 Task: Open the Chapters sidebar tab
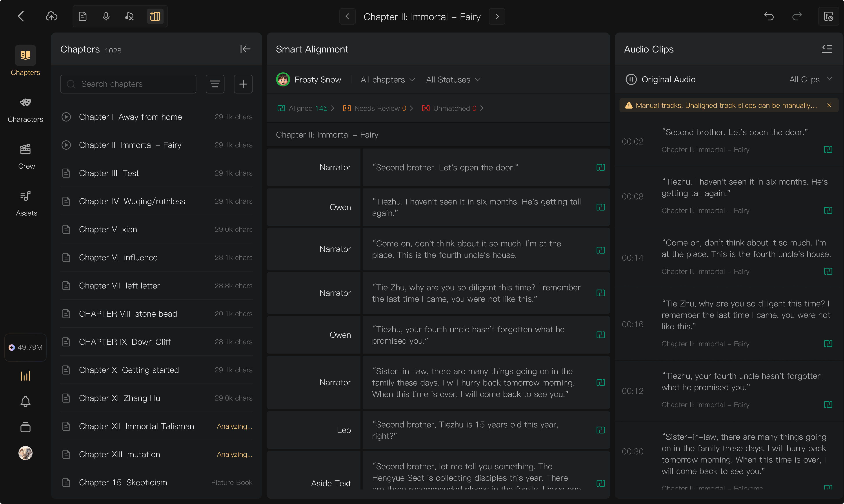click(x=25, y=61)
